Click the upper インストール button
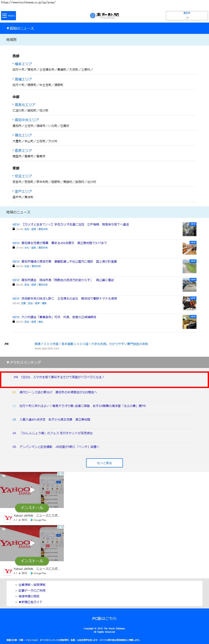This screenshot has height=644, width=209. click(x=32, y=507)
